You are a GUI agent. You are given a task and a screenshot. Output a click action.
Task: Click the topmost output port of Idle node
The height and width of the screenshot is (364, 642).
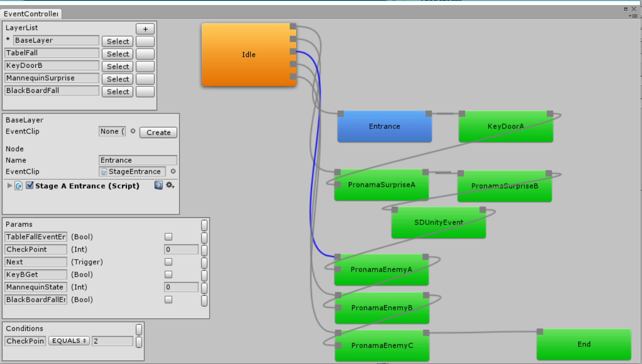pos(293,27)
